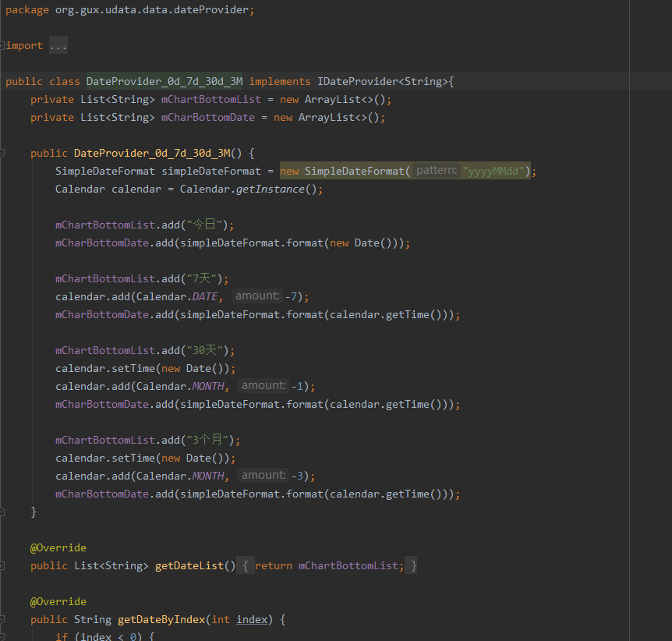Image resolution: width=672 pixels, height=641 pixels.
Task: Collapse the class body using its gutter fold marker
Action: 5,81
